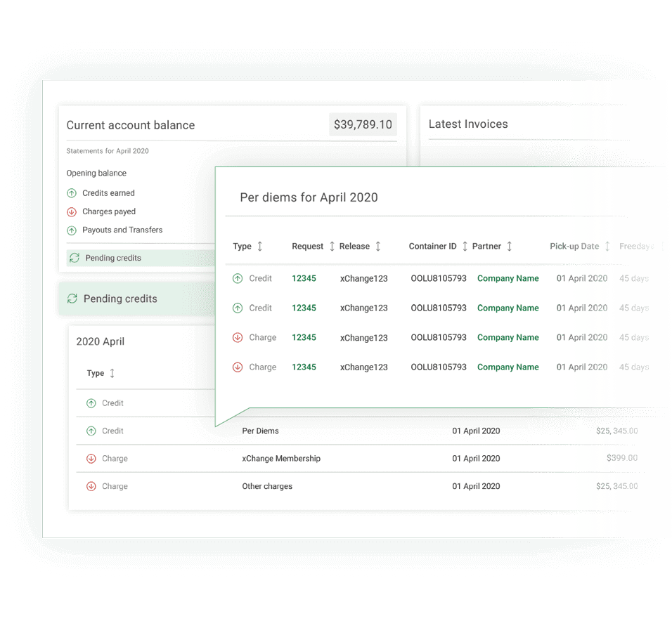Click charge icon in xChange Membership row
672x621 pixels.
coord(91,459)
